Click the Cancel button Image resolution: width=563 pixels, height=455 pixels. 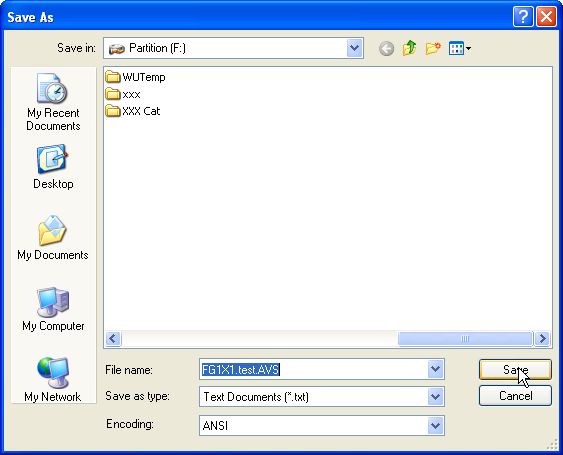(515, 396)
